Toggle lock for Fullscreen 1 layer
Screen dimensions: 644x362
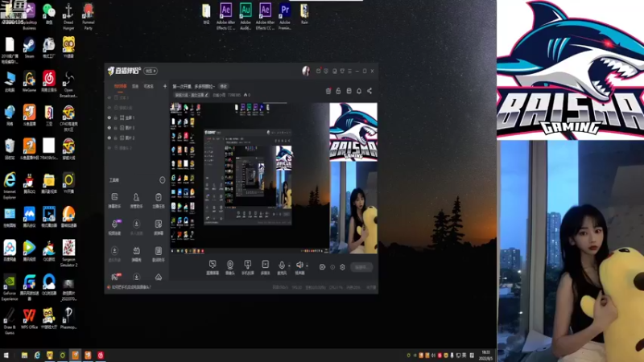pyautogui.click(x=115, y=117)
